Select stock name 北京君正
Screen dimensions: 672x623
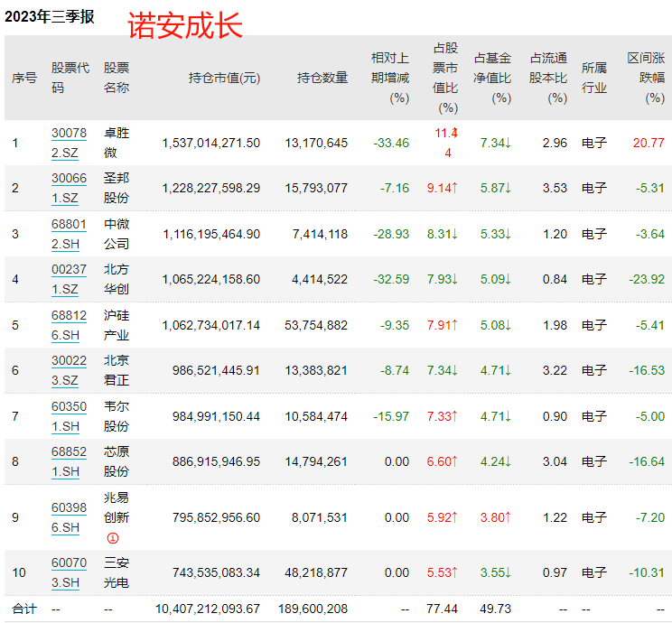click(x=117, y=370)
